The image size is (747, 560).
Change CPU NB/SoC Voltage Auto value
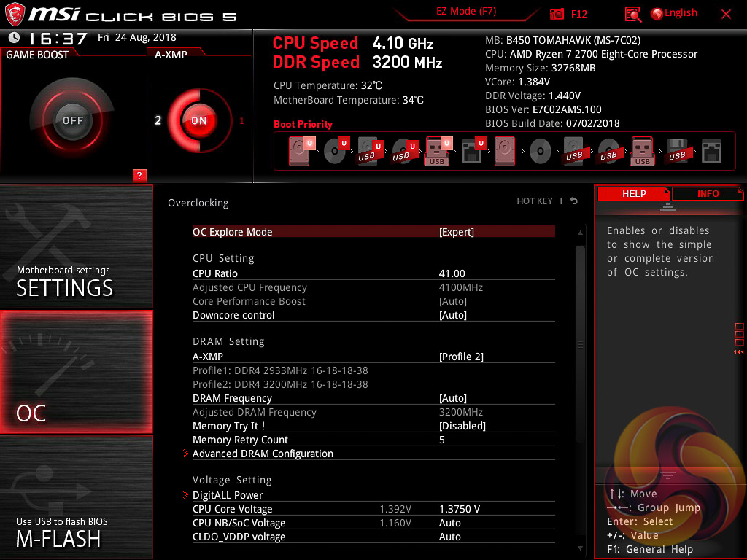(x=449, y=523)
